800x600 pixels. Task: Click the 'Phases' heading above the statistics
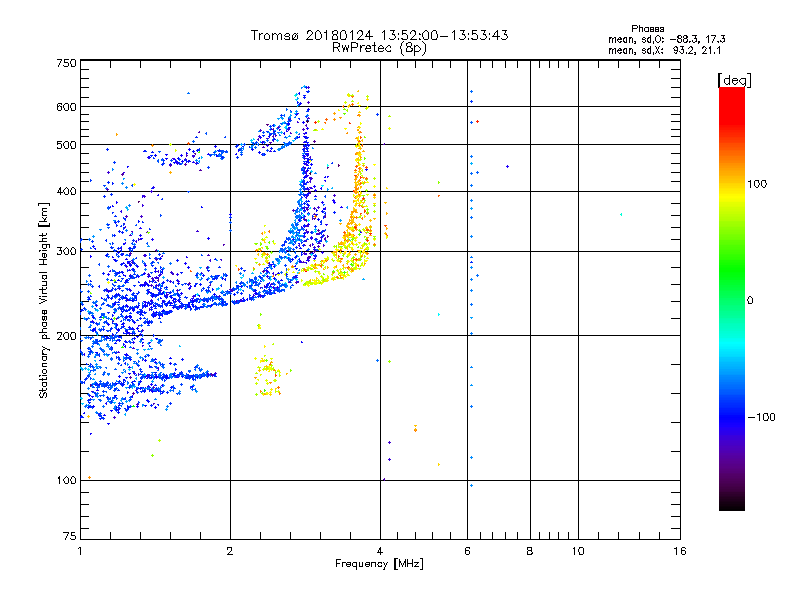(x=647, y=29)
